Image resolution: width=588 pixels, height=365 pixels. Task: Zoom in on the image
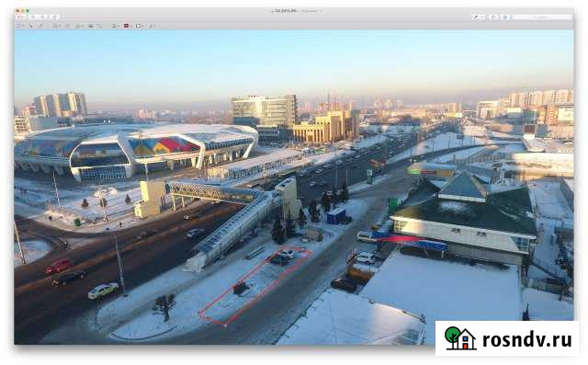coord(43,17)
